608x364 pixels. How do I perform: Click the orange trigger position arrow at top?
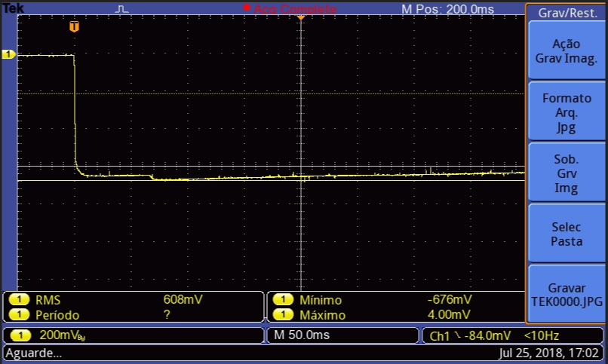(300, 17)
